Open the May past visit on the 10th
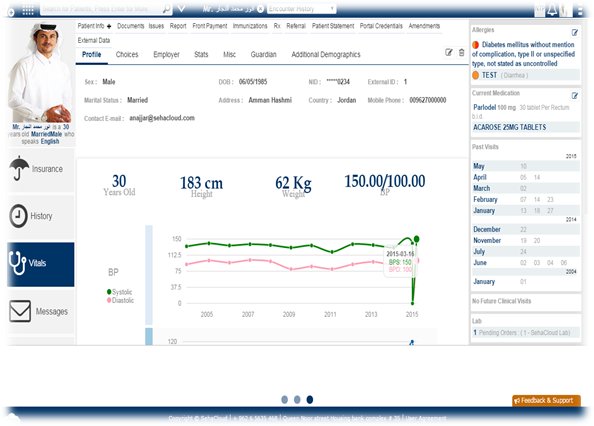594x426 pixels. (523, 166)
